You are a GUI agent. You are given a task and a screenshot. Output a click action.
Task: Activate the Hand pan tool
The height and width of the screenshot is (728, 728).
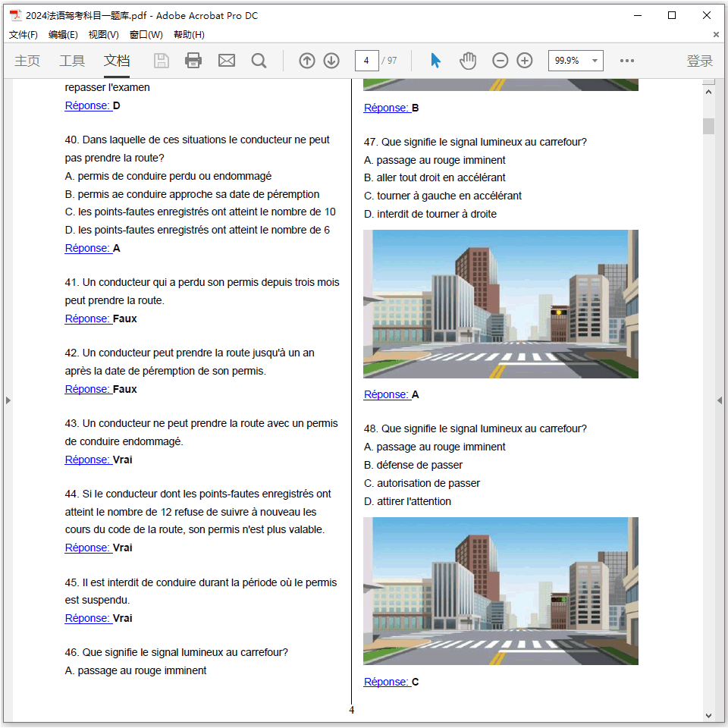tap(468, 61)
